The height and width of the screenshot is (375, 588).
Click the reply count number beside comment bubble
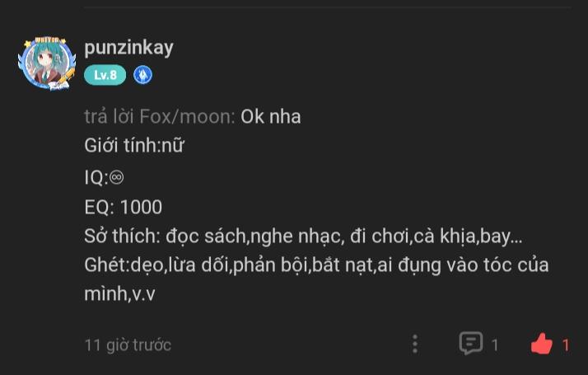point(495,345)
